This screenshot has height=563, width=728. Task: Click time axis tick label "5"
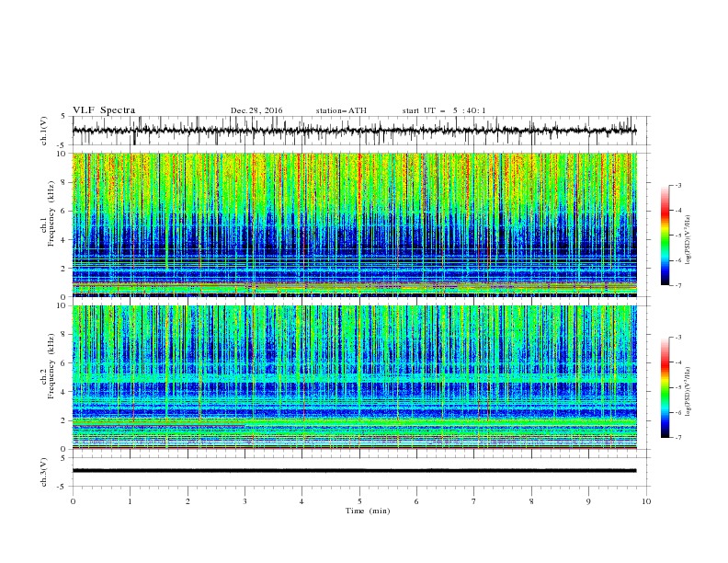point(359,501)
